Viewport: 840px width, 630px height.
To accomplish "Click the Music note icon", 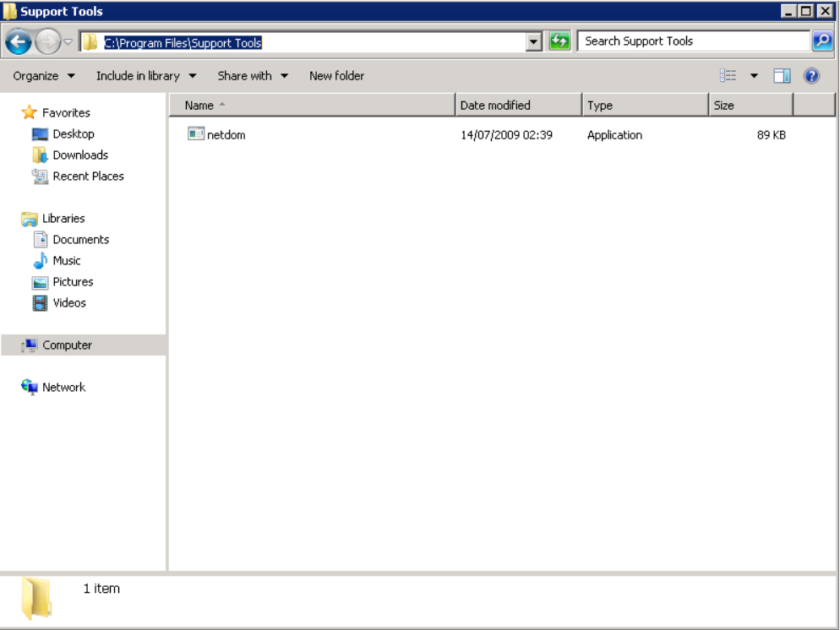I will click(41, 261).
